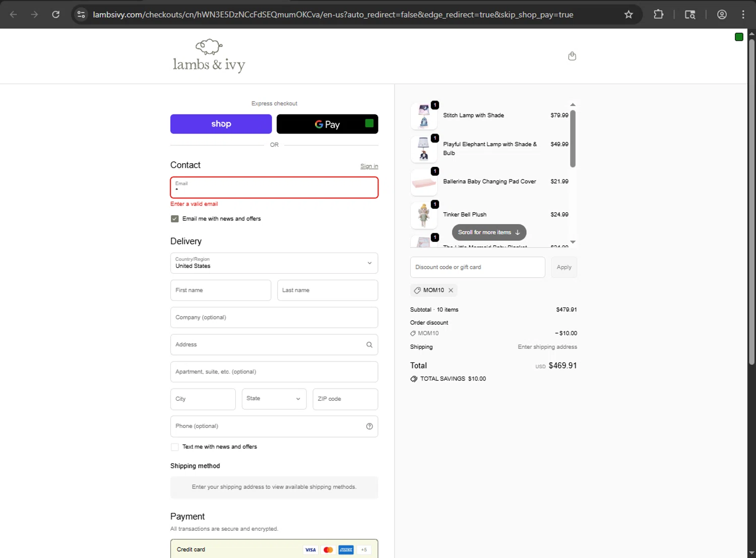The image size is (756, 558).
Task: Click the order items list scrollbar
Action: [x=573, y=139]
